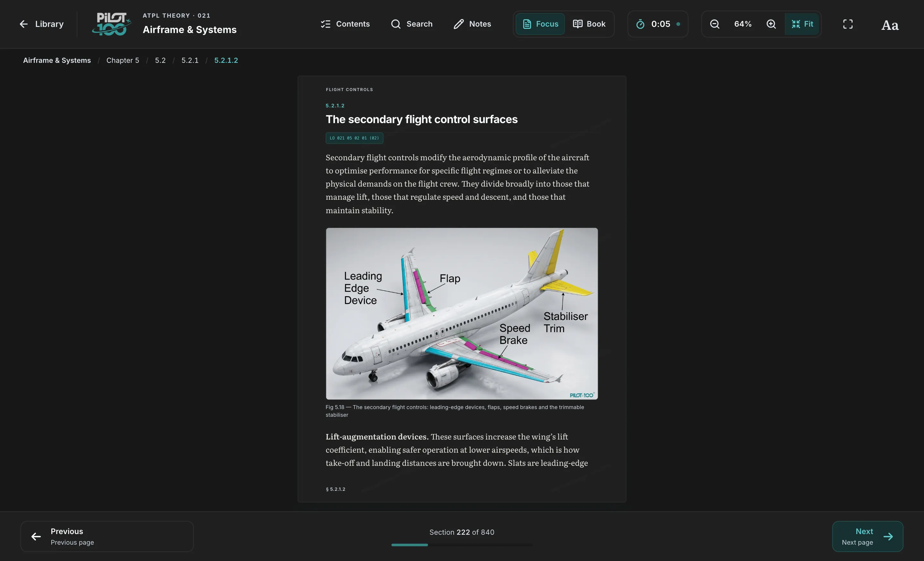Switch to Focus reading mode
The image size is (924, 561).
click(x=540, y=24)
